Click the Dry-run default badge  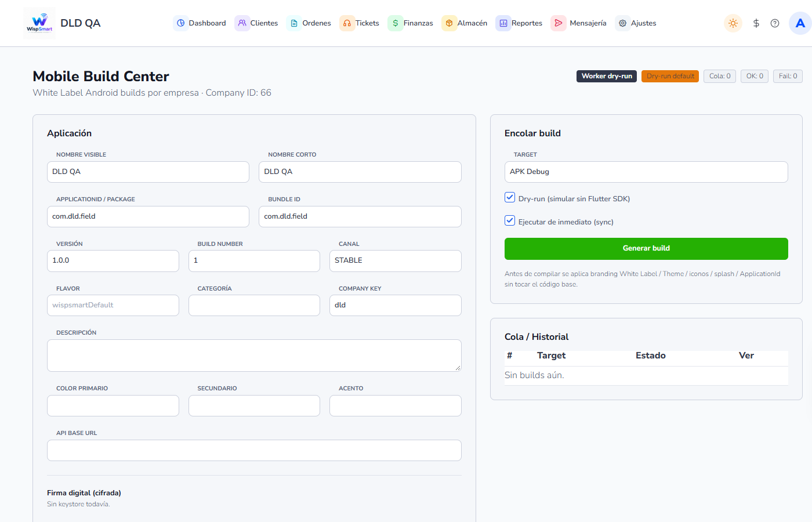pos(670,76)
